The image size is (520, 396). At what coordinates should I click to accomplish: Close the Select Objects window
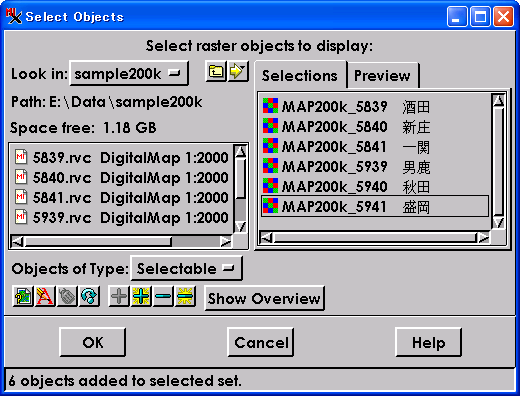[503, 16]
